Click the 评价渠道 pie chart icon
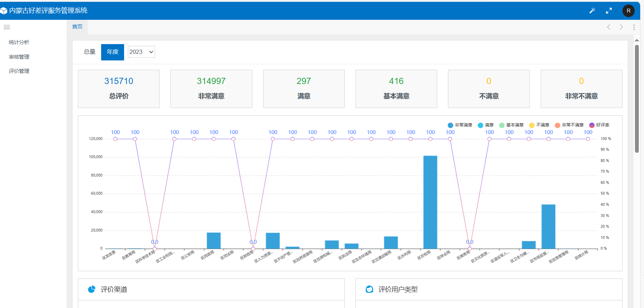The image size is (644, 308). 92,289
